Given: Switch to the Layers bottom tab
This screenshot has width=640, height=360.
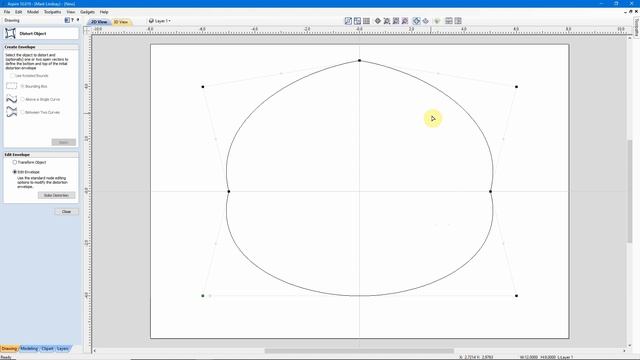Looking at the screenshot, I should 62,349.
